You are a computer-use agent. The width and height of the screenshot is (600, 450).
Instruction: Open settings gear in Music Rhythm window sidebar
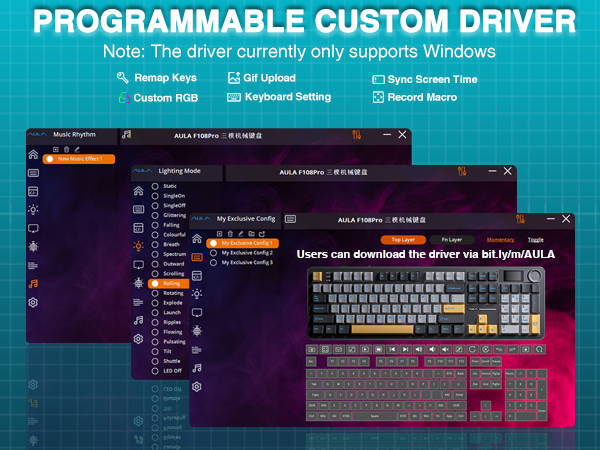tap(33, 302)
